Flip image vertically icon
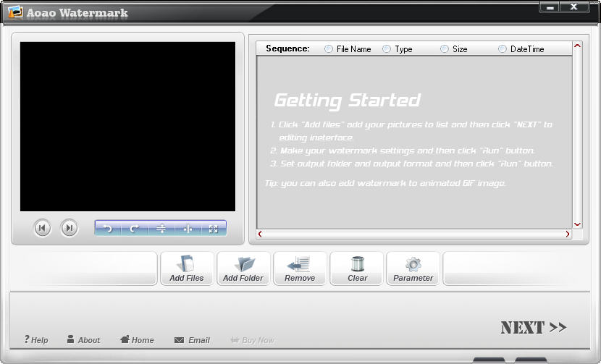 click(x=161, y=229)
